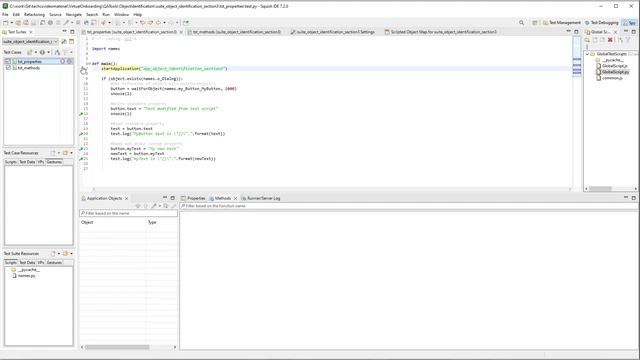This screenshot has width=640, height=360.
Task: Click the yellow back navigation arrow in toolbar
Action: (142, 23)
